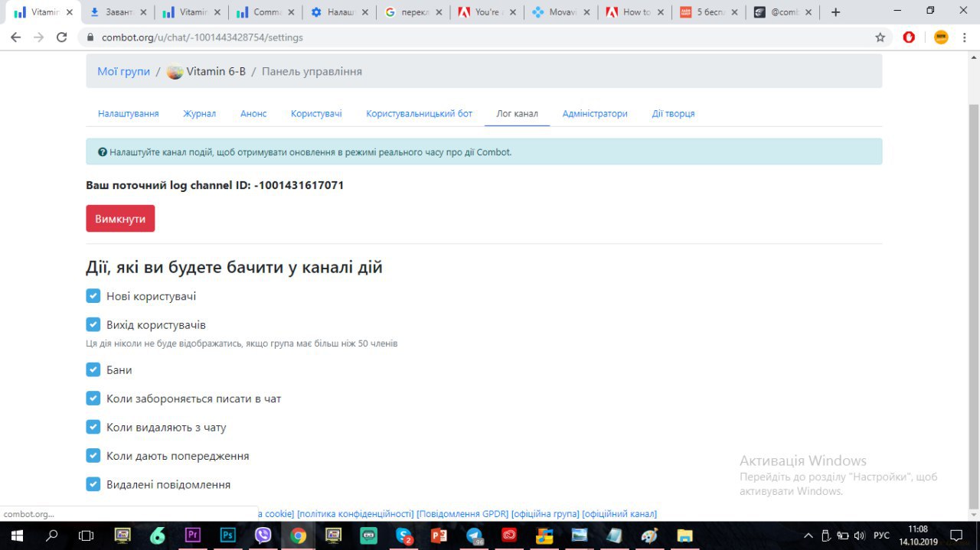Image resolution: width=980 pixels, height=550 pixels.
Task: Click the browser forward arrow
Action: [38, 37]
